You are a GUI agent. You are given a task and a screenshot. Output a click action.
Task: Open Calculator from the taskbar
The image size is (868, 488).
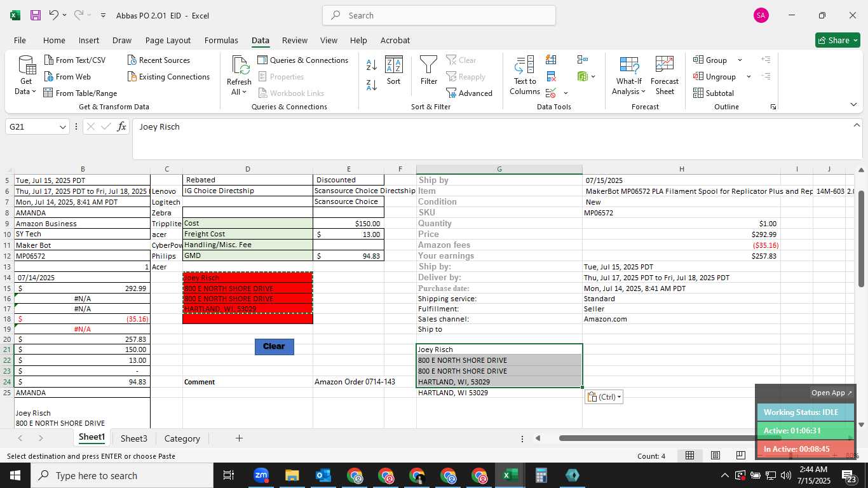pyautogui.click(x=541, y=475)
